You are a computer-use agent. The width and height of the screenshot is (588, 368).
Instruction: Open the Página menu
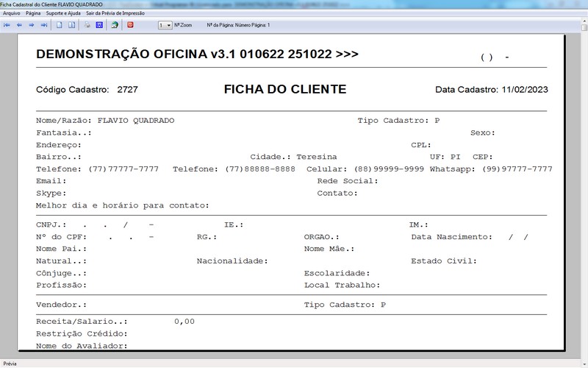tap(33, 13)
